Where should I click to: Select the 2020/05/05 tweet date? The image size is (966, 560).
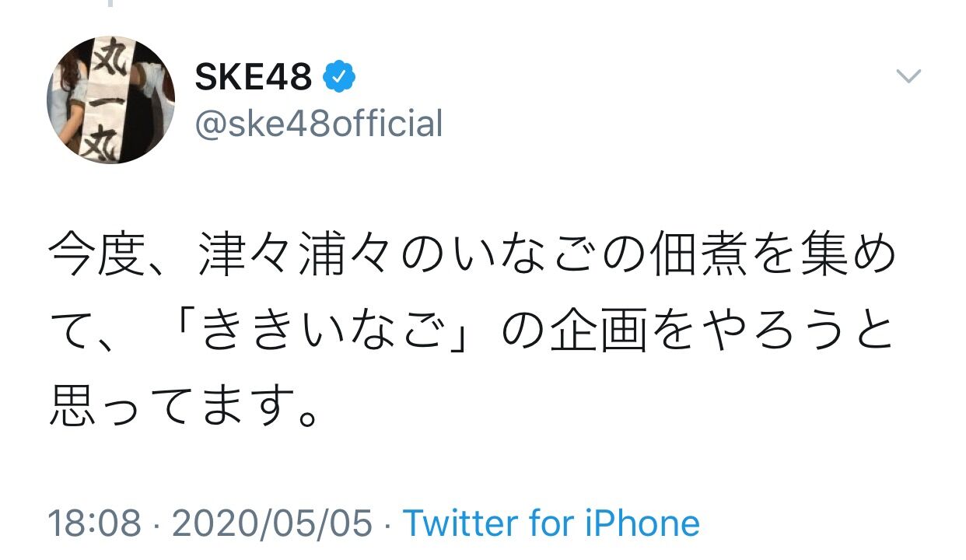point(272,523)
